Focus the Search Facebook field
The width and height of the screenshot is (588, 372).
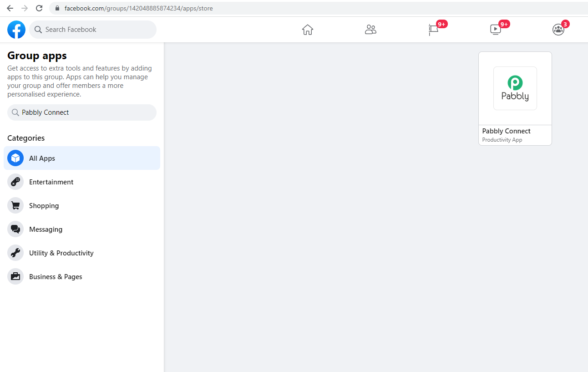[93, 30]
